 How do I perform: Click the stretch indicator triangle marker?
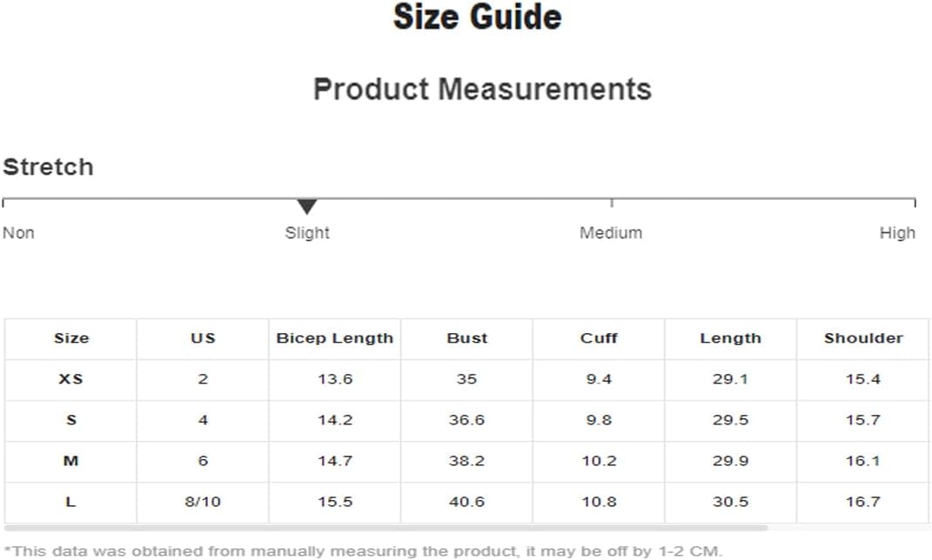click(306, 207)
